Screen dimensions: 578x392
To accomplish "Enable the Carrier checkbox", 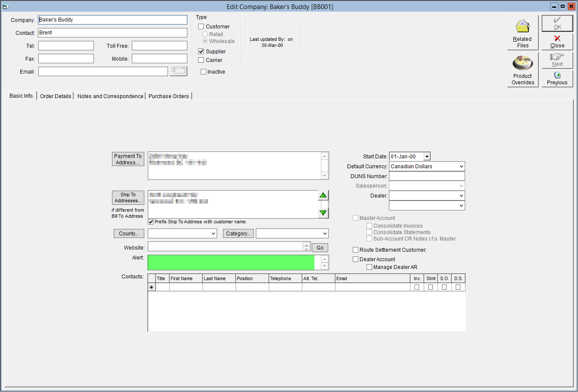I will pos(201,60).
